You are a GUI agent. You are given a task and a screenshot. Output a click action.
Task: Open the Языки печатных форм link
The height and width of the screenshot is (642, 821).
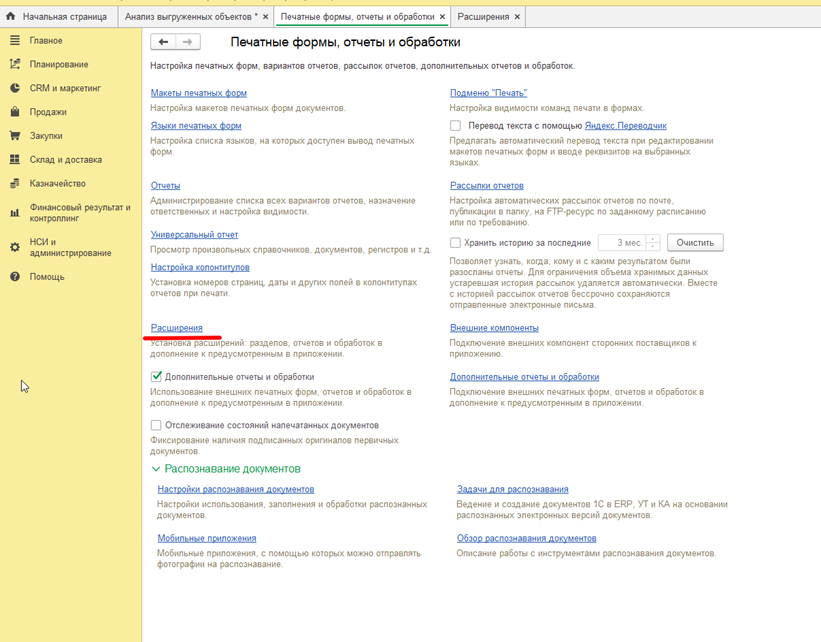tap(196, 126)
